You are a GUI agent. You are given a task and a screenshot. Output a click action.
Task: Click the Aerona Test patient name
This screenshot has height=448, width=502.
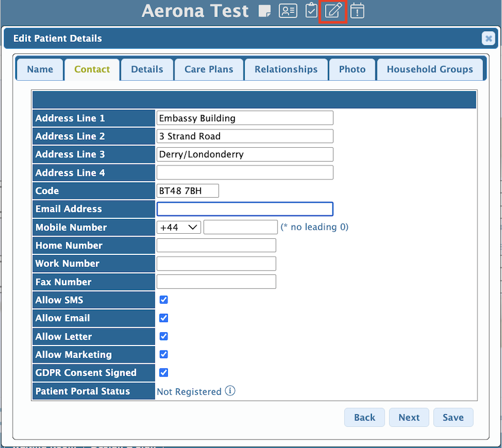195,11
